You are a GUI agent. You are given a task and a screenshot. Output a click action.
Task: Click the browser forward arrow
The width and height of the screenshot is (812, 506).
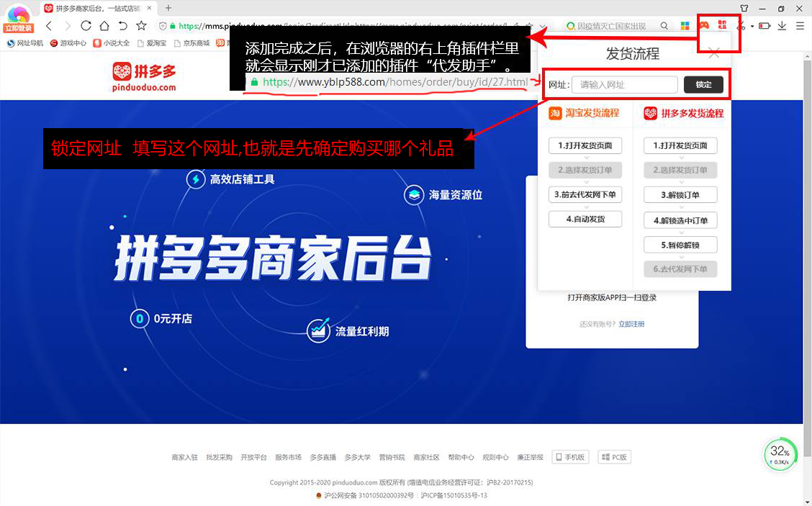tap(68, 25)
